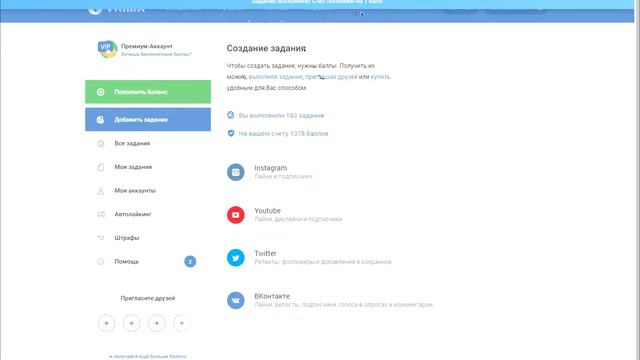640x360 pixels.
Task: Click plus icon in Пополнить баланс button
Action: point(100,92)
